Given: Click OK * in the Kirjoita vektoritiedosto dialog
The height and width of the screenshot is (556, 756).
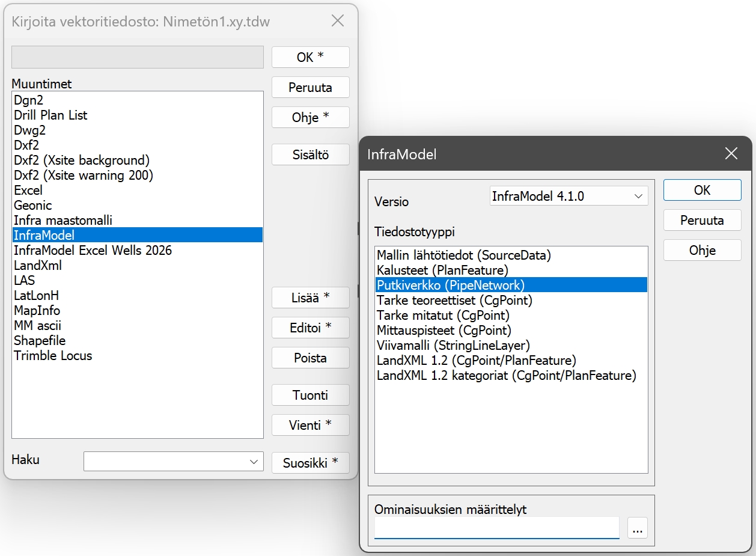Looking at the screenshot, I should (x=311, y=57).
